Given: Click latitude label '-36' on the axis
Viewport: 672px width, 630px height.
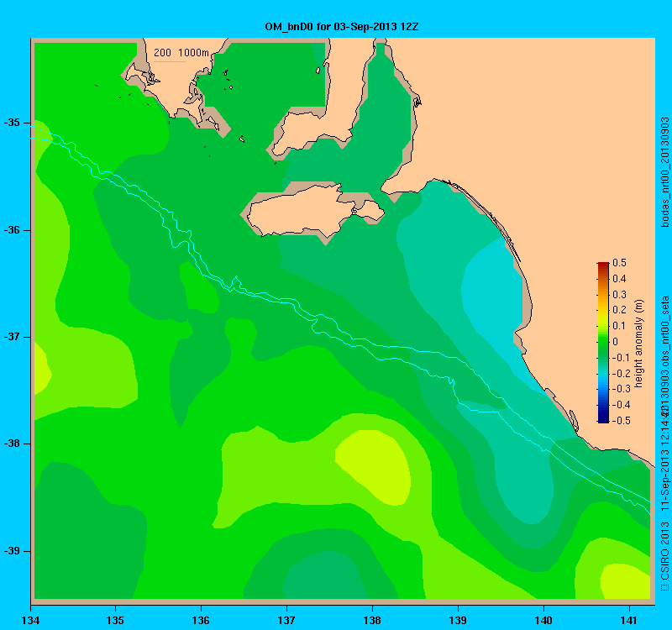Looking at the screenshot, I should [x=12, y=230].
